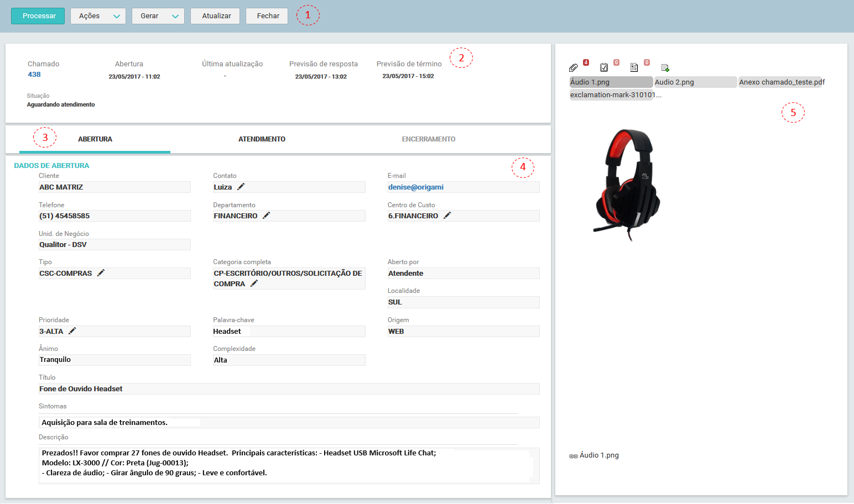Click the Ânimo field Tranquilo

(x=114, y=360)
